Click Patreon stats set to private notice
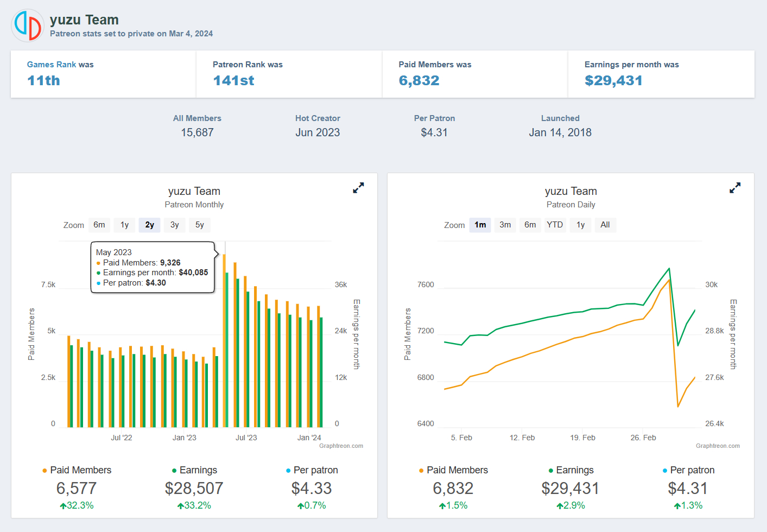Image resolution: width=767 pixels, height=532 pixels. 131,34
